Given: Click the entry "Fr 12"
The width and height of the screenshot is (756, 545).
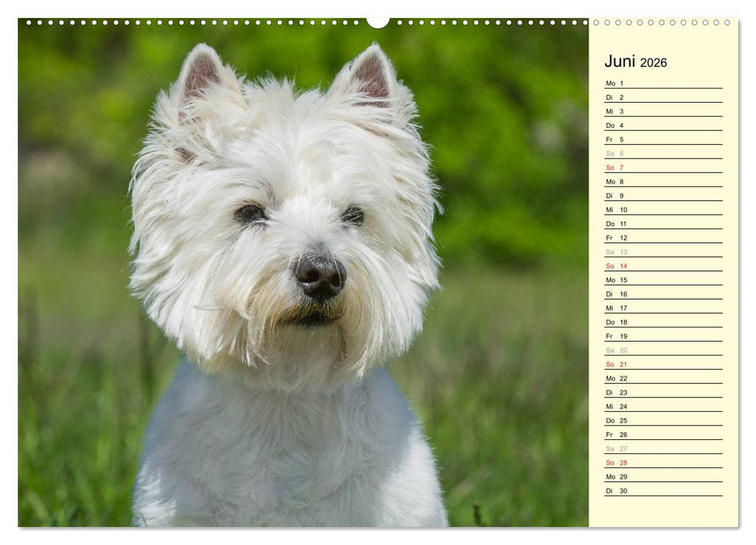Looking at the screenshot, I should pyautogui.click(x=615, y=237).
